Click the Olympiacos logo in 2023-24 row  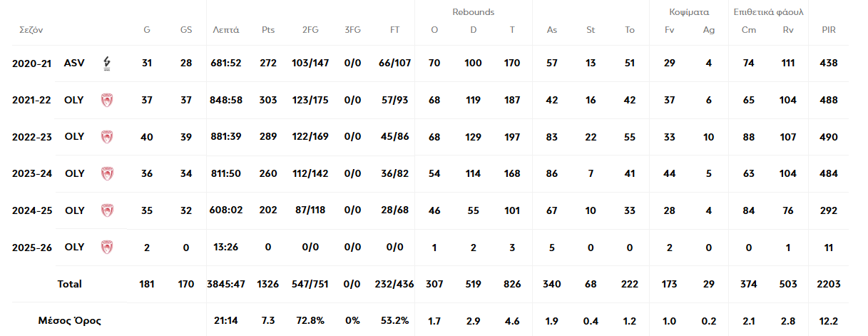pos(107,173)
